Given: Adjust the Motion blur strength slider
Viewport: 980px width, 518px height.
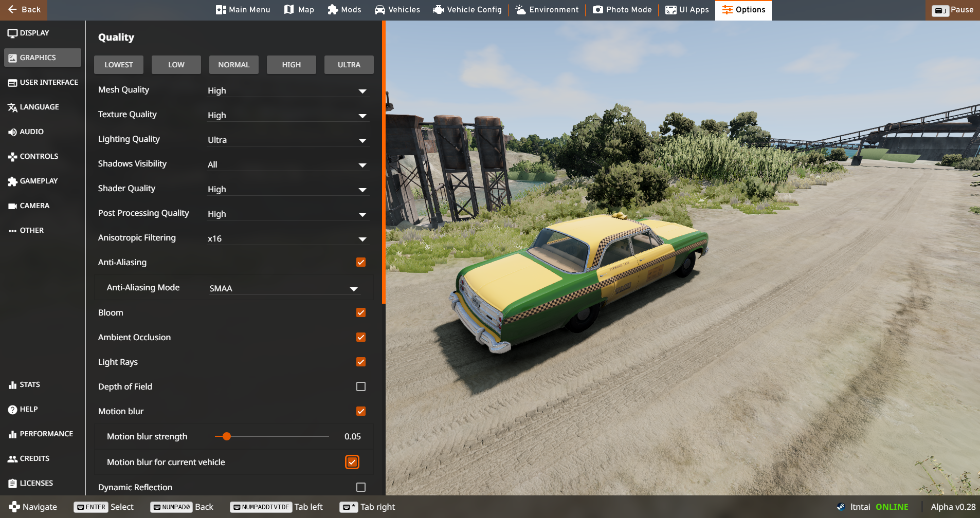Looking at the screenshot, I should point(272,436).
